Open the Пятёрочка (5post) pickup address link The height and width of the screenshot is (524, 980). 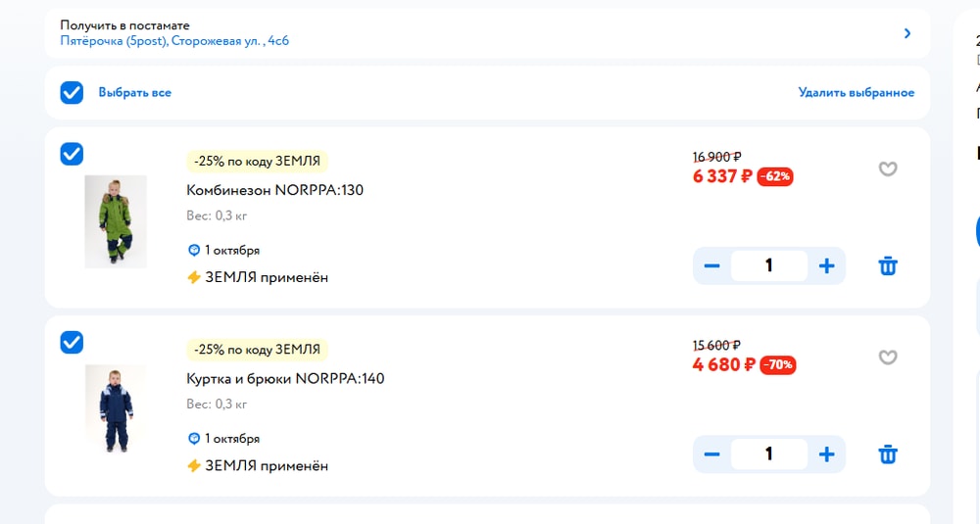pos(174,41)
